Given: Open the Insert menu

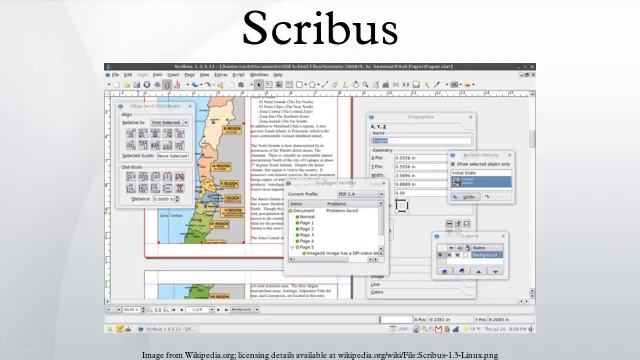Looking at the screenshot, I should point(173,75).
